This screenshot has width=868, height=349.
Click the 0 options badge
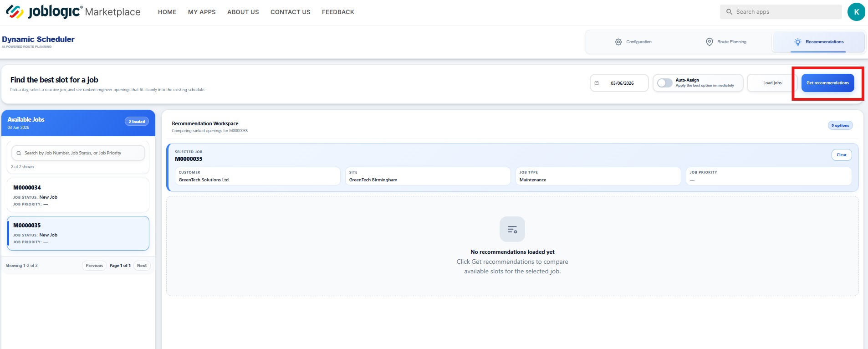coord(840,125)
